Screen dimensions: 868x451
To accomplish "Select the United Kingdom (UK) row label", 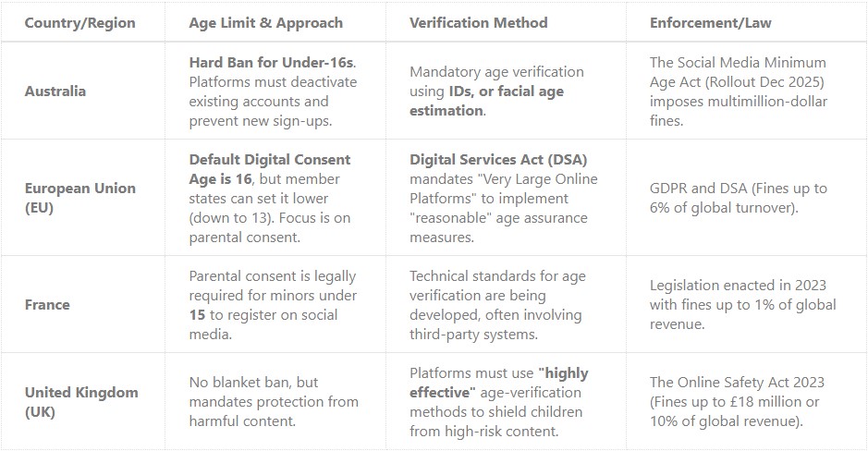I will 81,401.
